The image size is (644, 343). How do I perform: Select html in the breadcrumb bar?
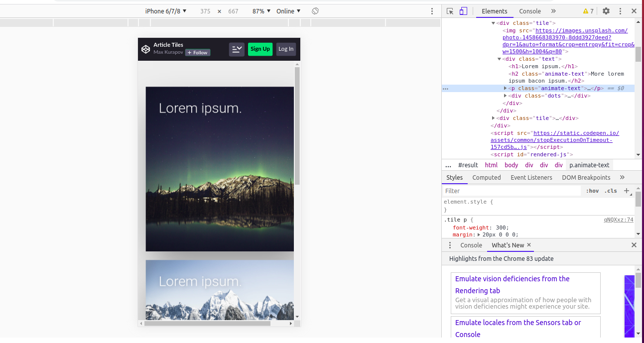491,165
